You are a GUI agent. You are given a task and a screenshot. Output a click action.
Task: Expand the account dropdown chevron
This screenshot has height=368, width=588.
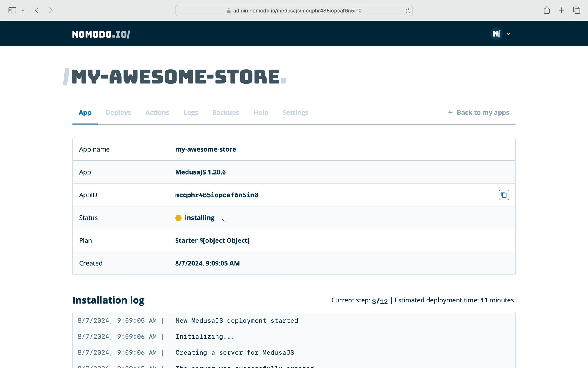(x=508, y=34)
